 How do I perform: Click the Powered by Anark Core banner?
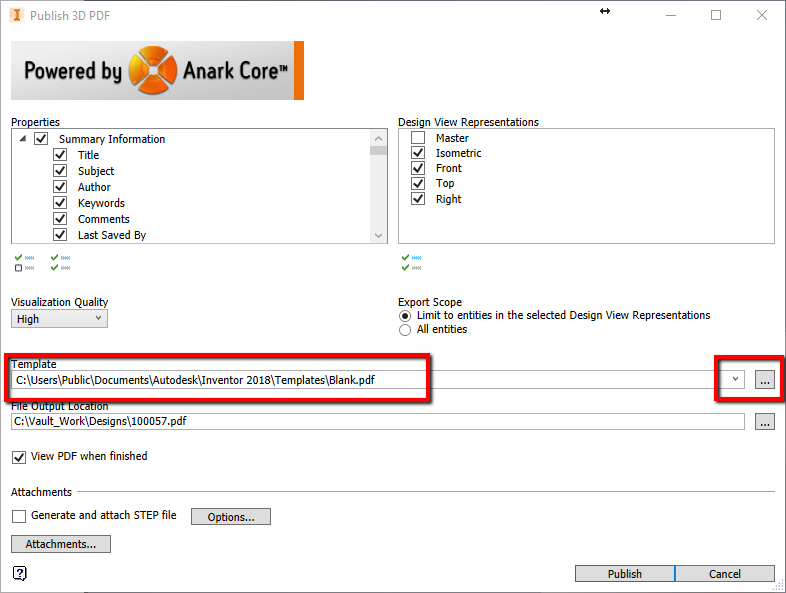coord(157,70)
